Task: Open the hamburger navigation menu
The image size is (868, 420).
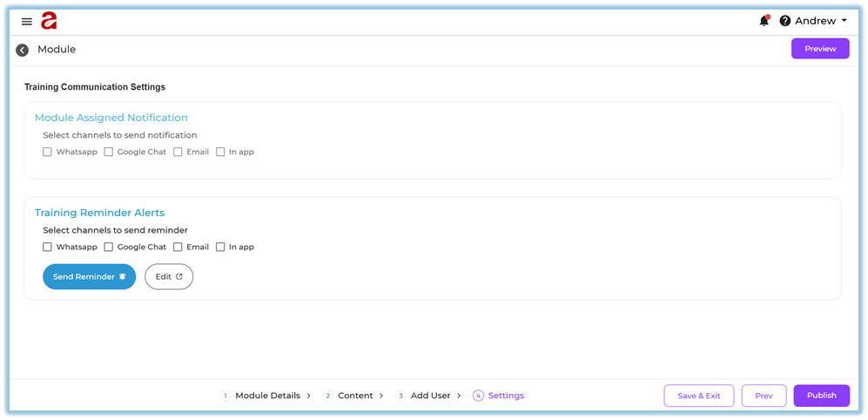Action: (x=27, y=22)
